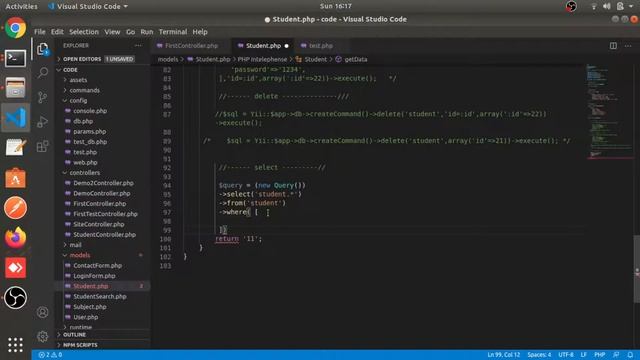The height and width of the screenshot is (360, 640).
Task: Expand the OUTLINE section
Action: [x=74, y=335]
